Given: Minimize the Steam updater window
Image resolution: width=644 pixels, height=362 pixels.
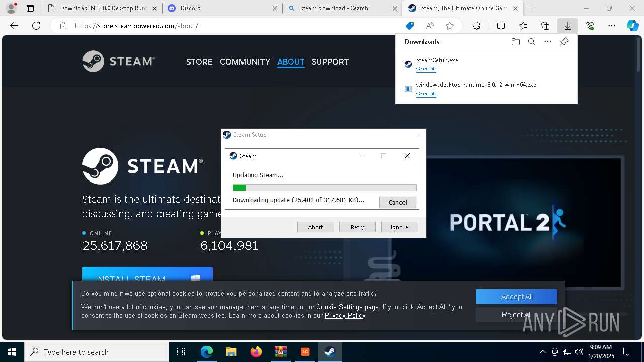Looking at the screenshot, I should 361,156.
